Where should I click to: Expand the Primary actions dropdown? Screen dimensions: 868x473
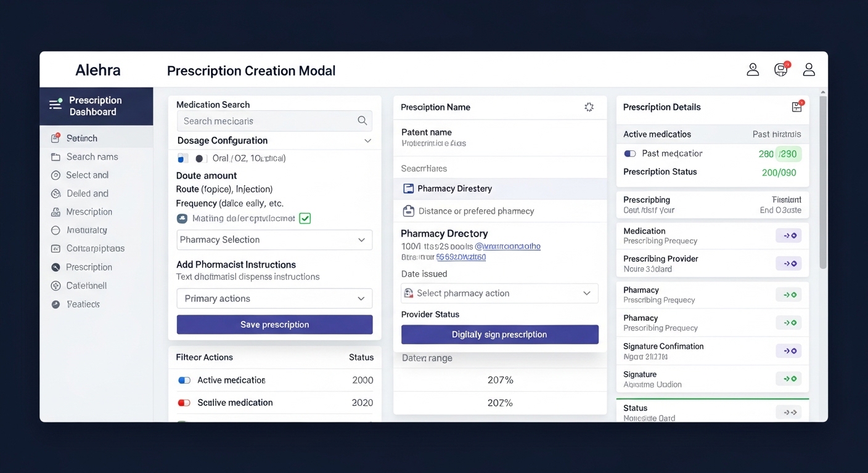pyautogui.click(x=274, y=299)
